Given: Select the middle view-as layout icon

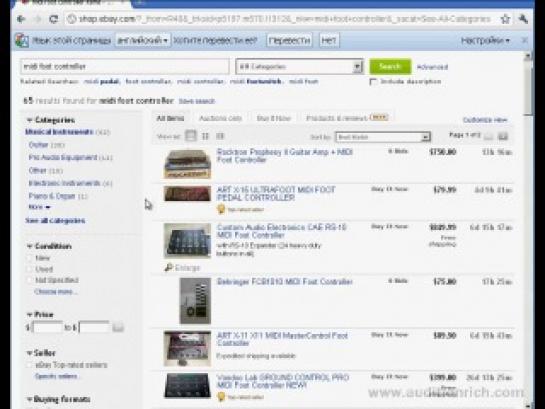Looking at the screenshot, I should click(205, 136).
